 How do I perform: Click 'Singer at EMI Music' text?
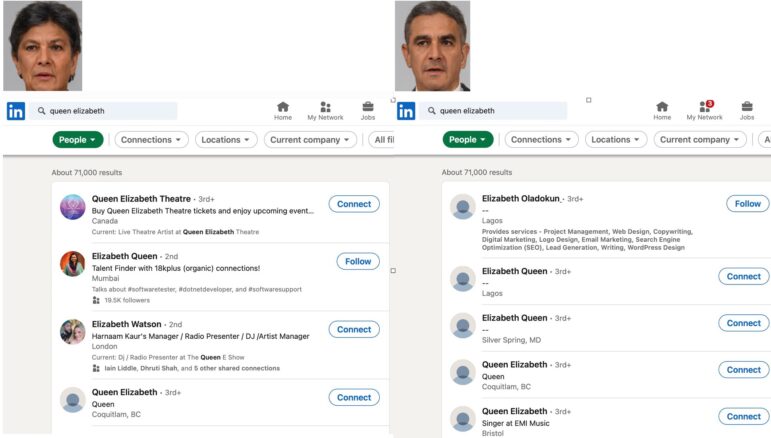coord(516,423)
